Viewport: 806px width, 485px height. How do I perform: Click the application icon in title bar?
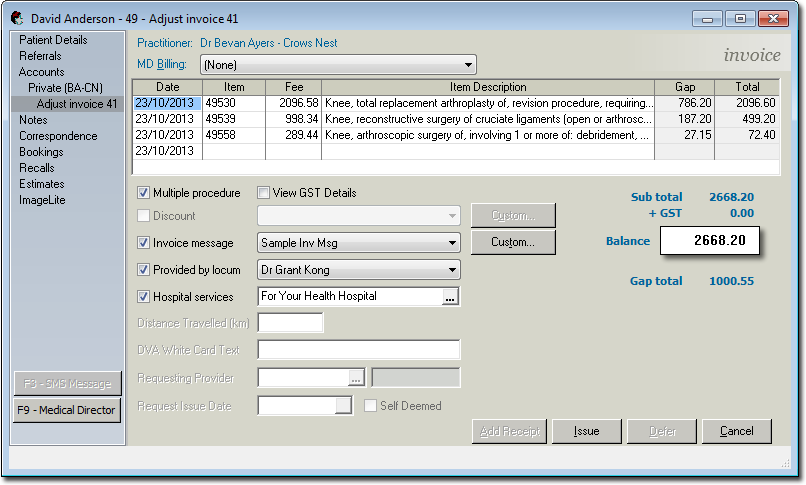click(x=17, y=18)
